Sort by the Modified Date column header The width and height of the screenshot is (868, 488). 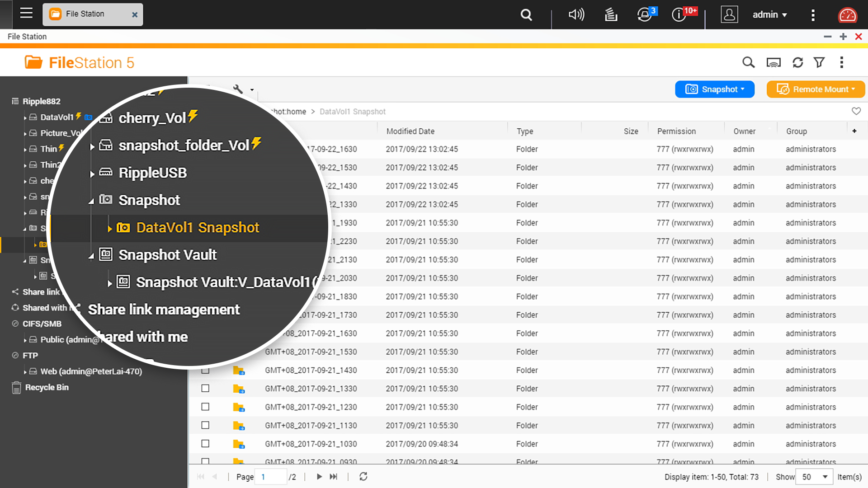pos(410,131)
